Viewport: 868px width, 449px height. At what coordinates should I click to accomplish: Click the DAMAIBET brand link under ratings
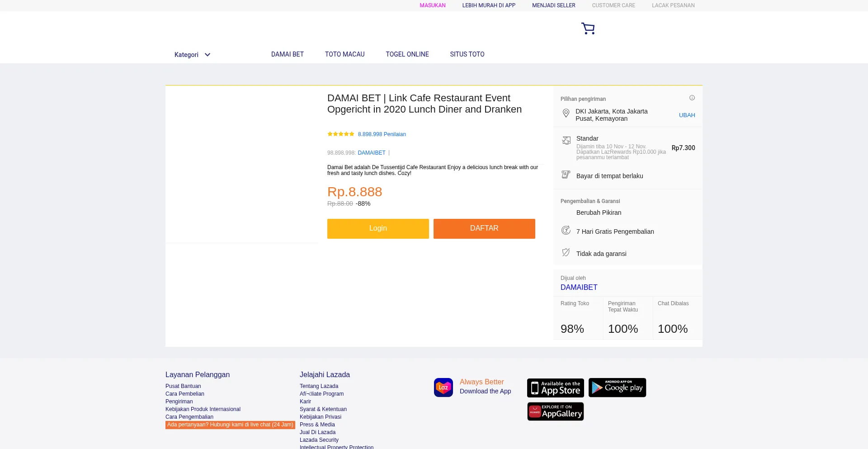click(x=372, y=153)
